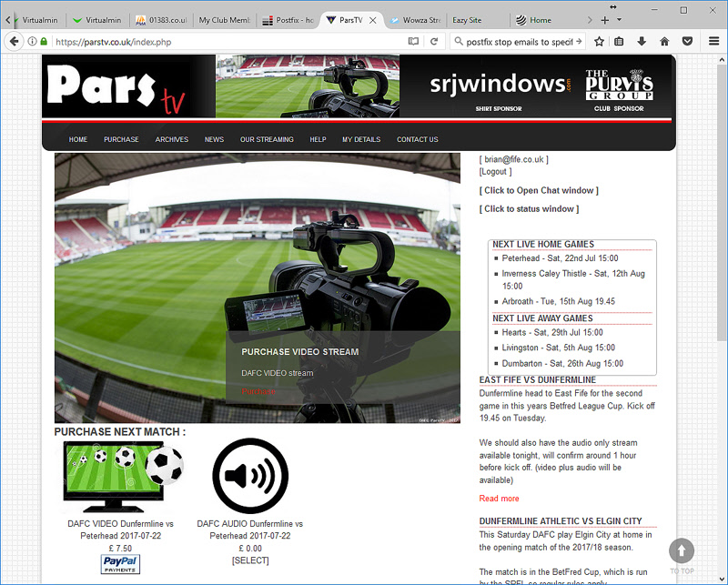The width and height of the screenshot is (728, 585).
Task: Select the DAFC audio speaker image
Action: 250,476
